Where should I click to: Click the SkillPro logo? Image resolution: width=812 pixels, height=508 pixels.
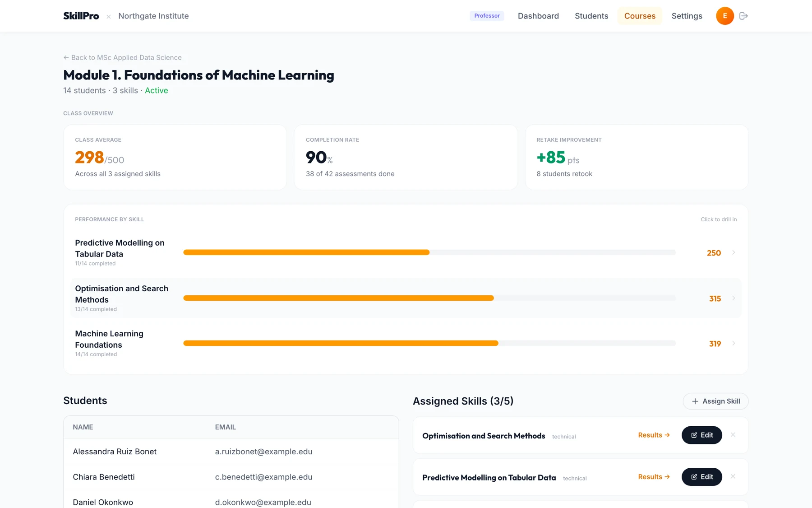click(81, 16)
